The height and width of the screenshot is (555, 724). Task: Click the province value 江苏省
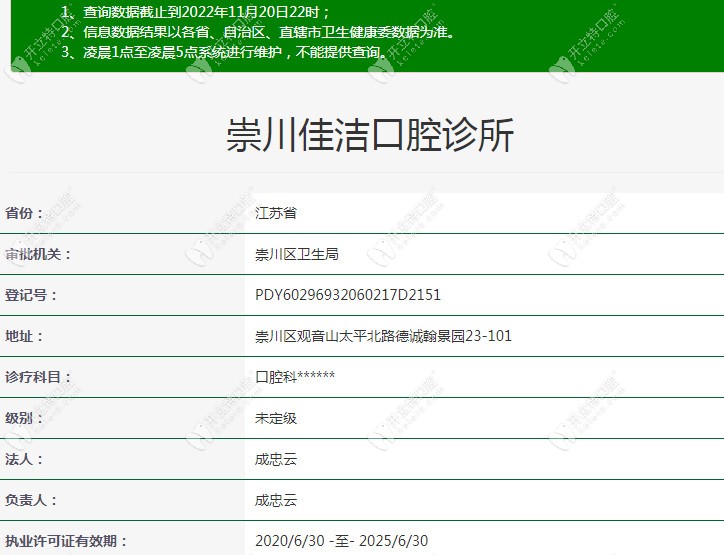point(276,213)
